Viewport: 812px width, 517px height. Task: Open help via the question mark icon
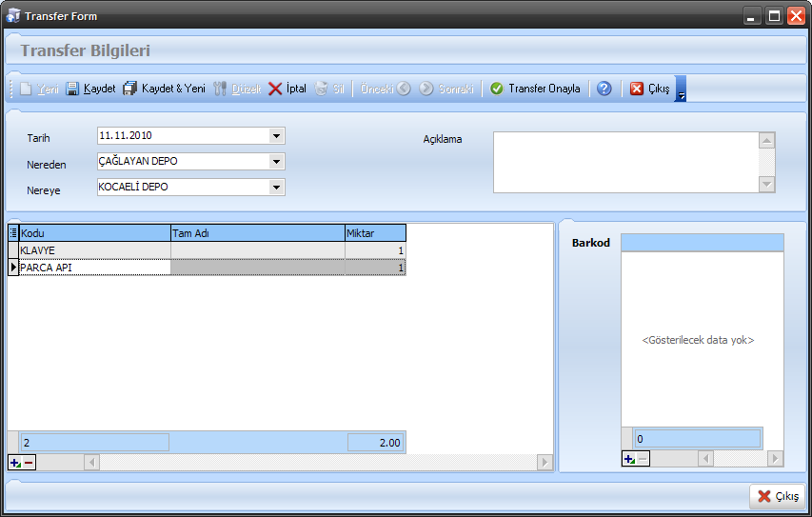(x=604, y=89)
